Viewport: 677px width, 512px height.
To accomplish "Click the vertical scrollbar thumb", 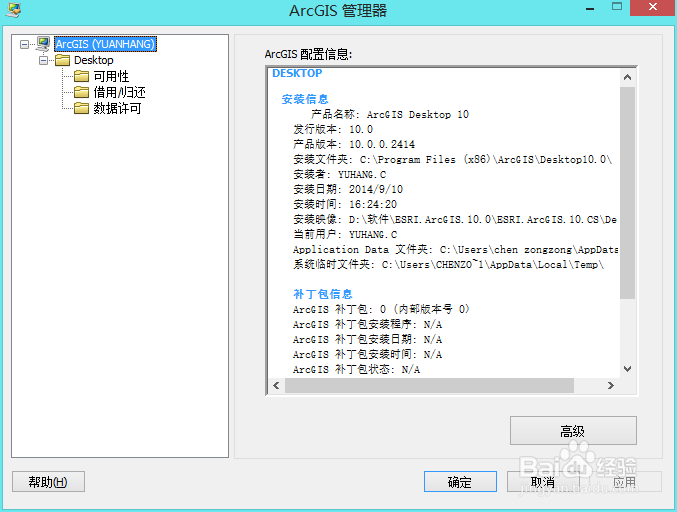I will 627,193.
